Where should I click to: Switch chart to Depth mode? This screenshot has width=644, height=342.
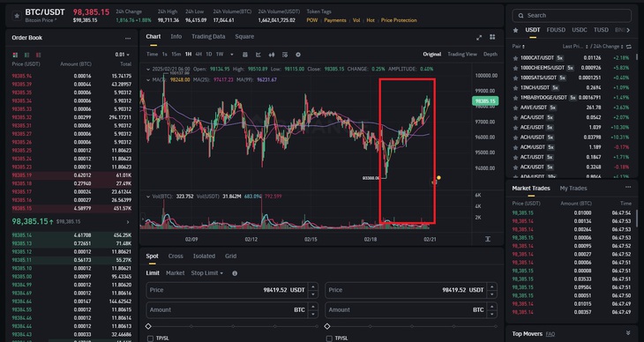point(490,54)
